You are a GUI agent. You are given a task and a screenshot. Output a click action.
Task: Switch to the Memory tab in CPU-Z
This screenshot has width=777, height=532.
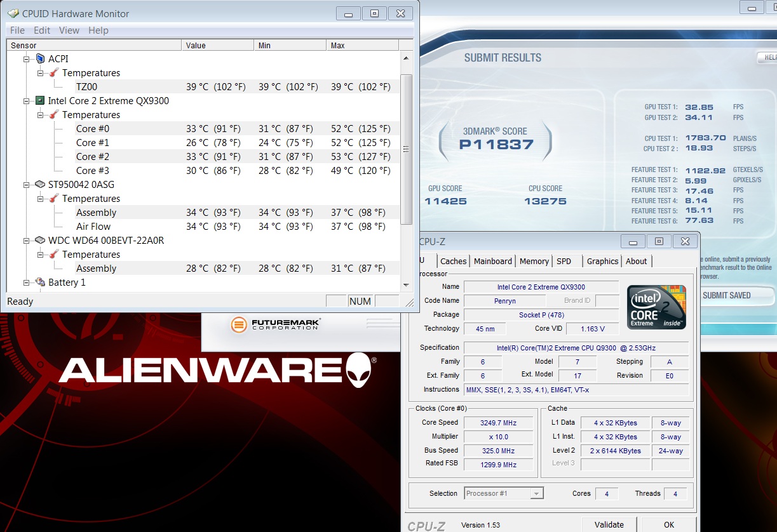coord(534,261)
